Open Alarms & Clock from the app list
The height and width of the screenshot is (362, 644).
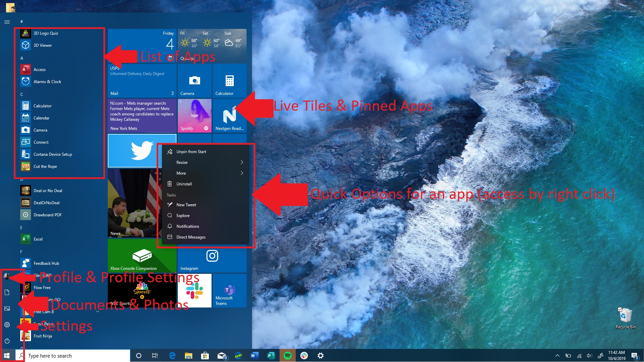tap(47, 82)
